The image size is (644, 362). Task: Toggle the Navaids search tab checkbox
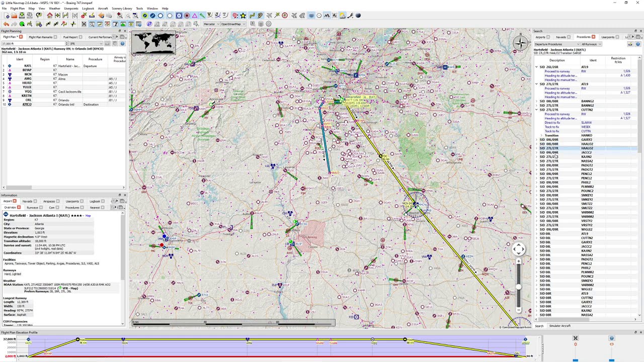[x=569, y=37]
